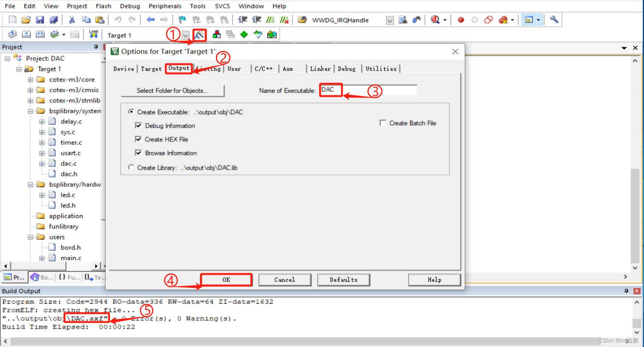Navigate backward with blue arrow
This screenshot has height=347, width=644.
[150, 20]
